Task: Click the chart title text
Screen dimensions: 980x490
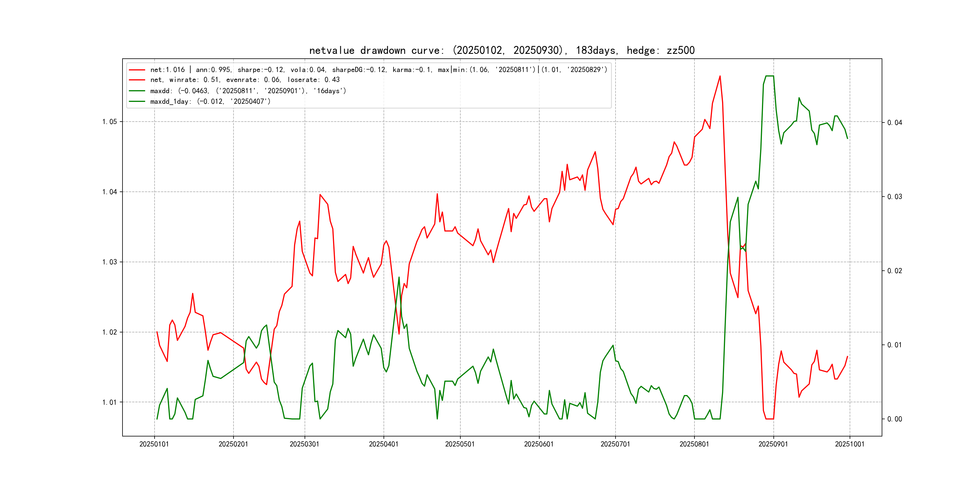Action: [501, 50]
